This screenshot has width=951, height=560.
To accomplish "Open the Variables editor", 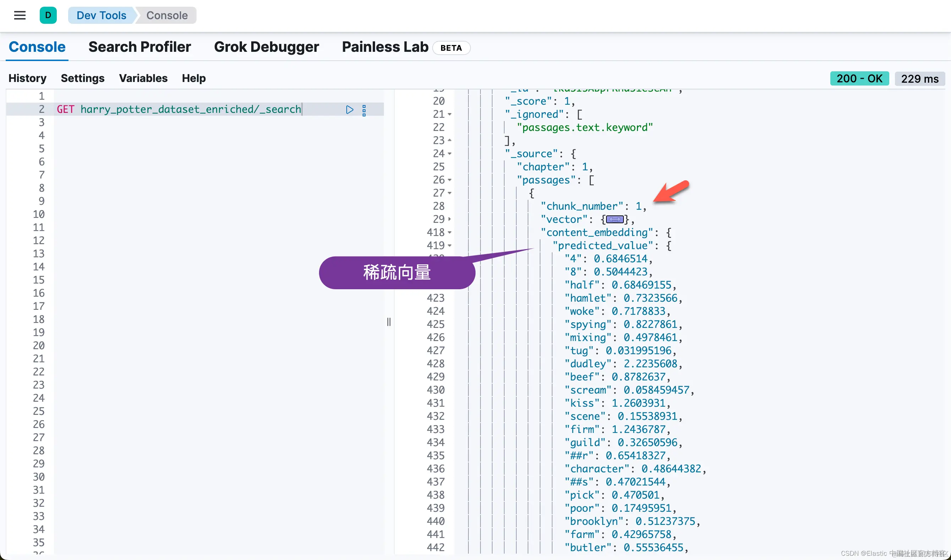I will (x=143, y=78).
